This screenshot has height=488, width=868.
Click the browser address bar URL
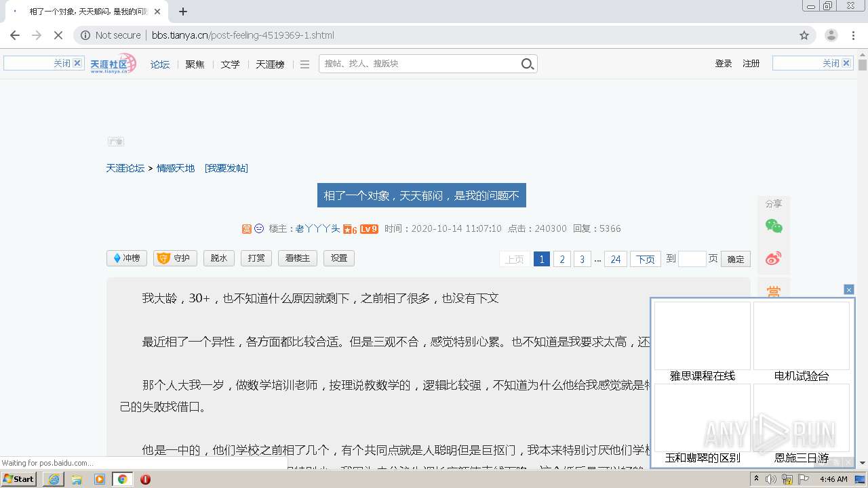243,35
